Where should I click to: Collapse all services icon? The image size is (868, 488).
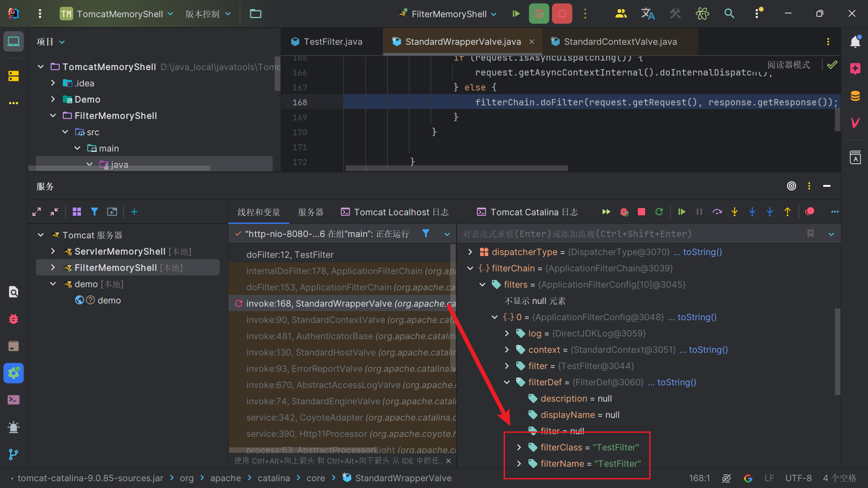point(54,212)
